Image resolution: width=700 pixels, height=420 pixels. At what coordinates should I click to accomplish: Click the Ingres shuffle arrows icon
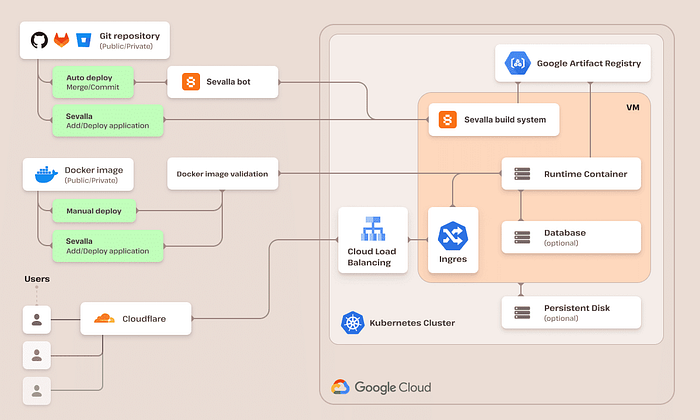point(453,236)
